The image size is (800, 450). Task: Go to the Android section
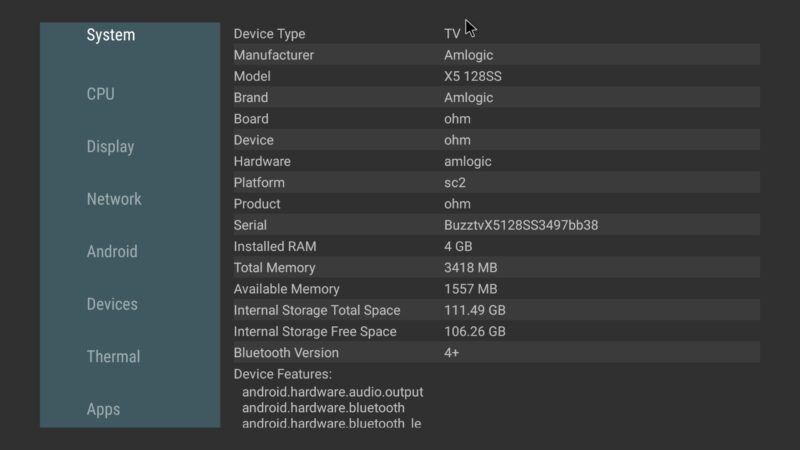click(112, 252)
